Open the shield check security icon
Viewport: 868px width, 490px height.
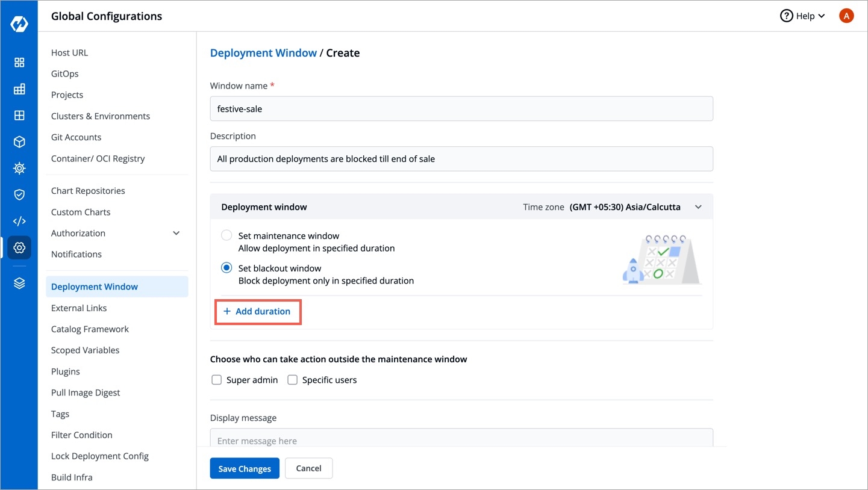click(x=19, y=194)
